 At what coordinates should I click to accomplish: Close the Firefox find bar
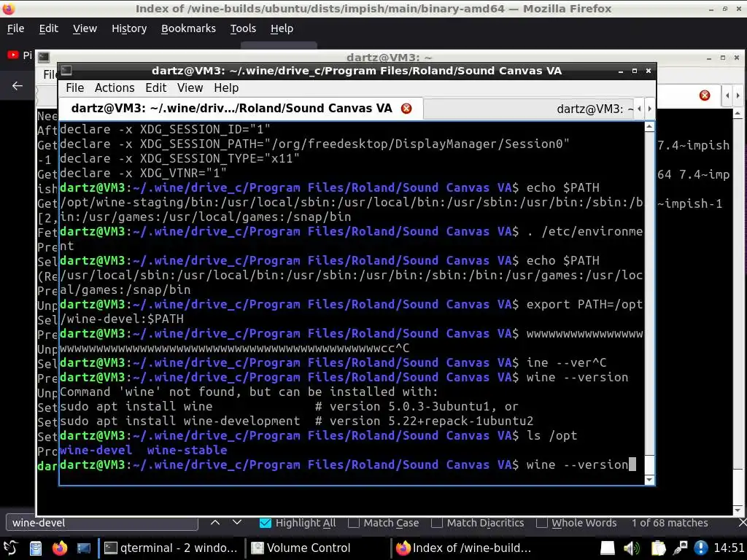[742, 523]
